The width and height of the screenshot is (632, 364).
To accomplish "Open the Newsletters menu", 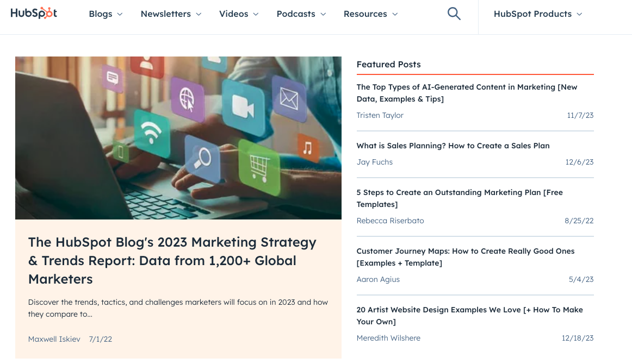I will (171, 14).
